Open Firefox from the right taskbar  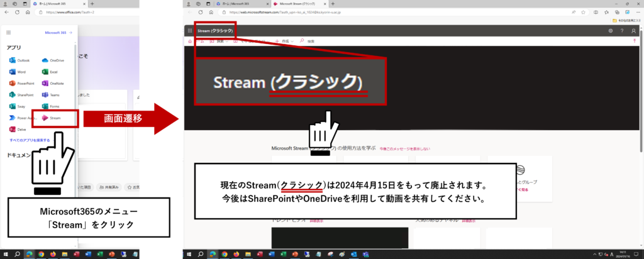(235, 255)
